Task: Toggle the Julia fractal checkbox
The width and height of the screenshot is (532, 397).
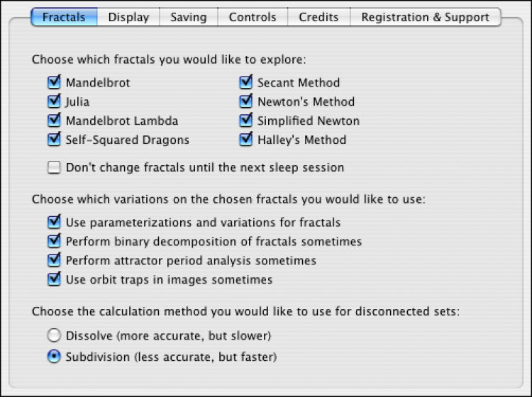Action: pyautogui.click(x=55, y=102)
